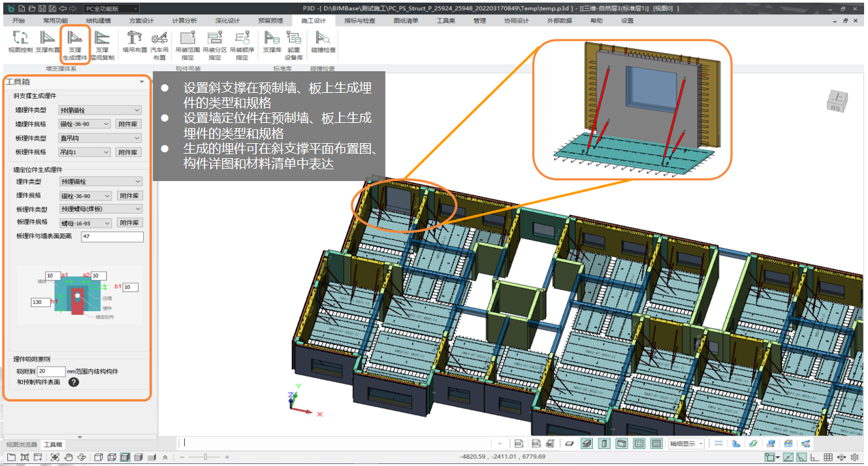Switch to the 深化设计 ribbon tab

[227, 20]
